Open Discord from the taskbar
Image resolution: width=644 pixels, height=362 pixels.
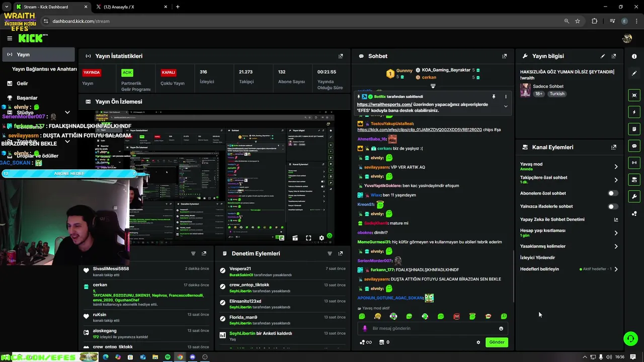pos(192,357)
